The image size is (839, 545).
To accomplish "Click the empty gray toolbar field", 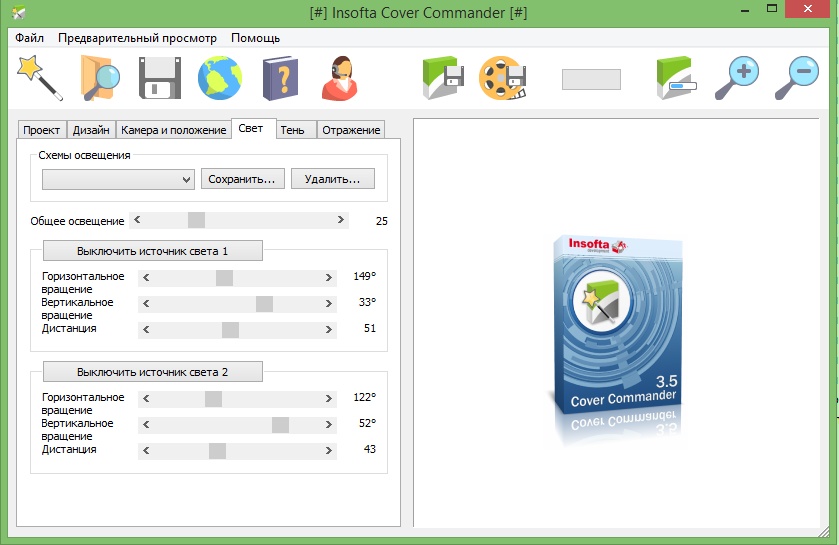I will (x=591, y=80).
